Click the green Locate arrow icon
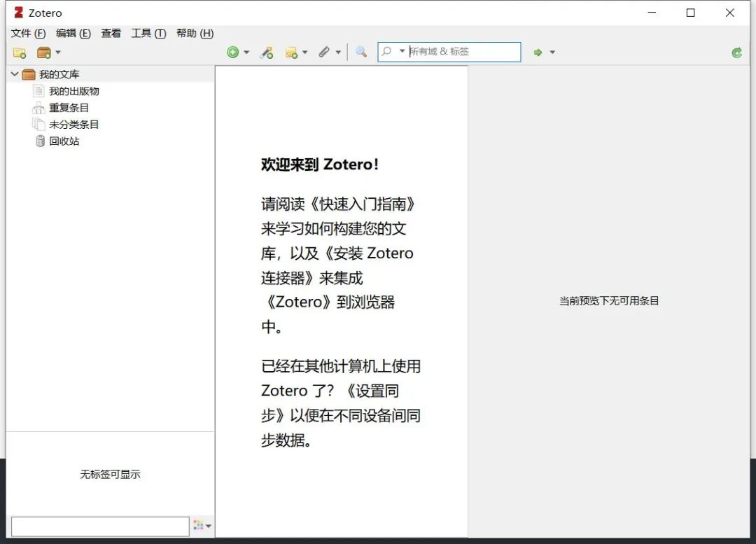This screenshot has width=756, height=544. point(538,52)
